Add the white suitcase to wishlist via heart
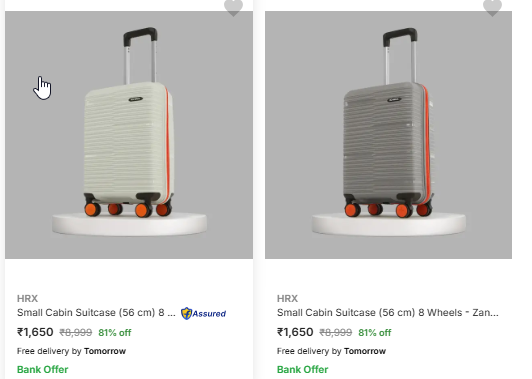 (233, 7)
